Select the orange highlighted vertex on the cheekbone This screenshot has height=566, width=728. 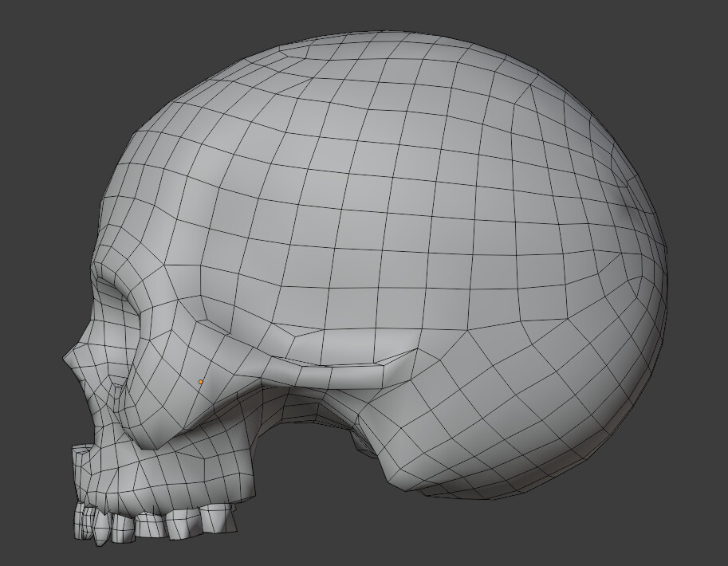(x=199, y=382)
